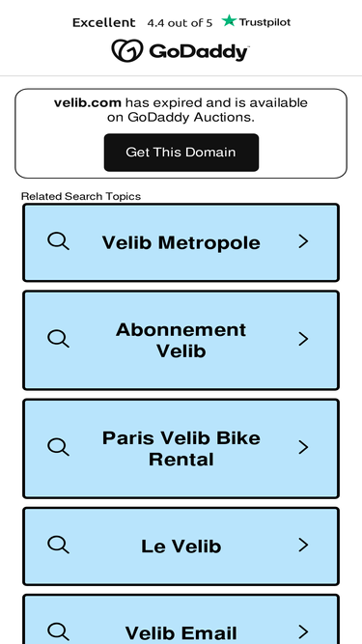Click the chevron arrow beside Paris Velib Bike Rental
This screenshot has height=644, width=362.
tap(303, 447)
